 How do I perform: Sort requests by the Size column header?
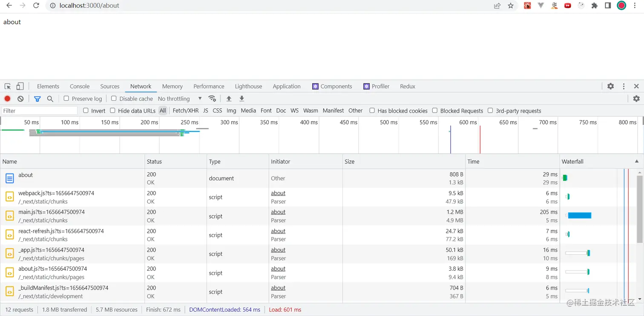(404, 162)
